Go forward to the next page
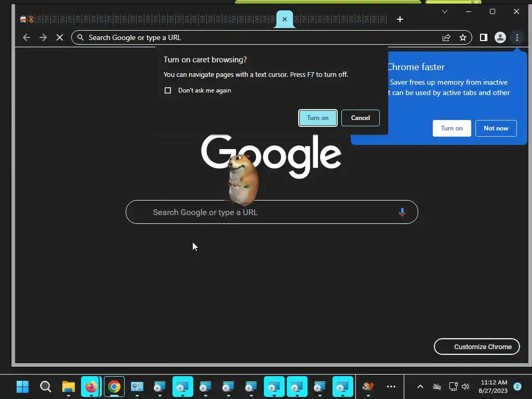 pyautogui.click(x=43, y=37)
